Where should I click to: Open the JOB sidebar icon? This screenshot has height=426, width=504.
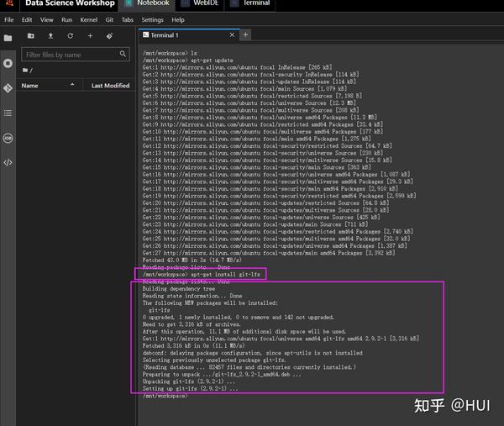point(8,139)
